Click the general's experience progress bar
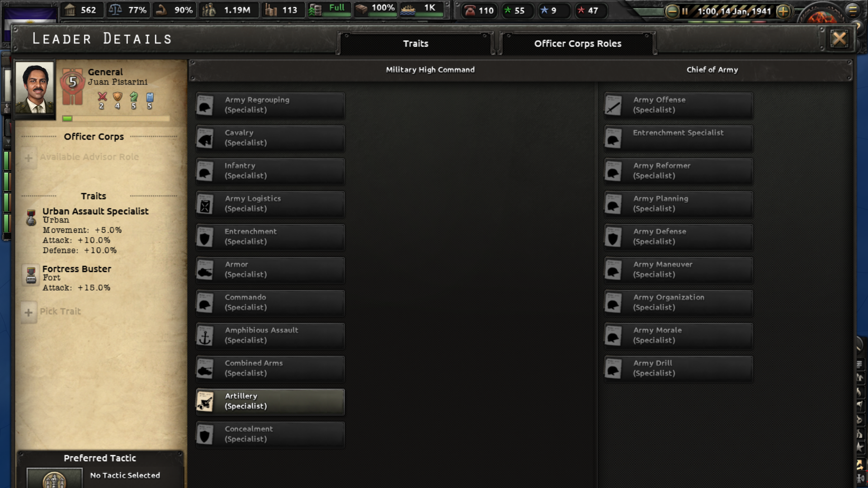 click(116, 118)
